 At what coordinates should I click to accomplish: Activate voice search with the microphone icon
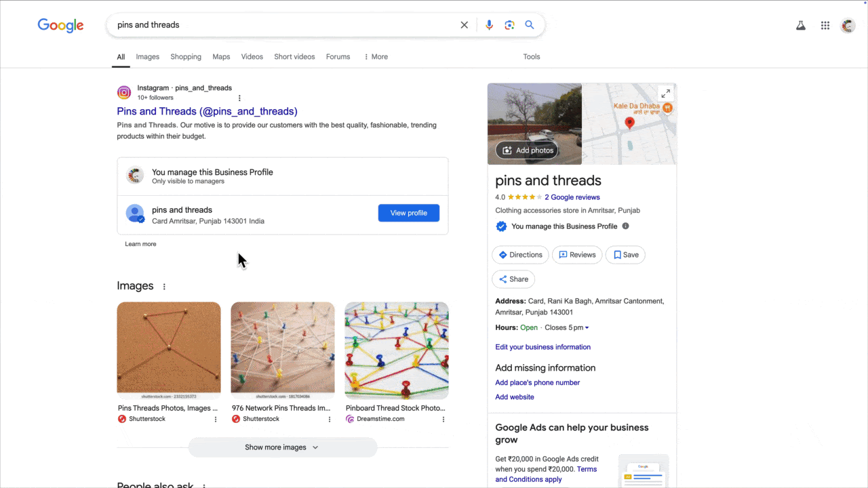(489, 25)
